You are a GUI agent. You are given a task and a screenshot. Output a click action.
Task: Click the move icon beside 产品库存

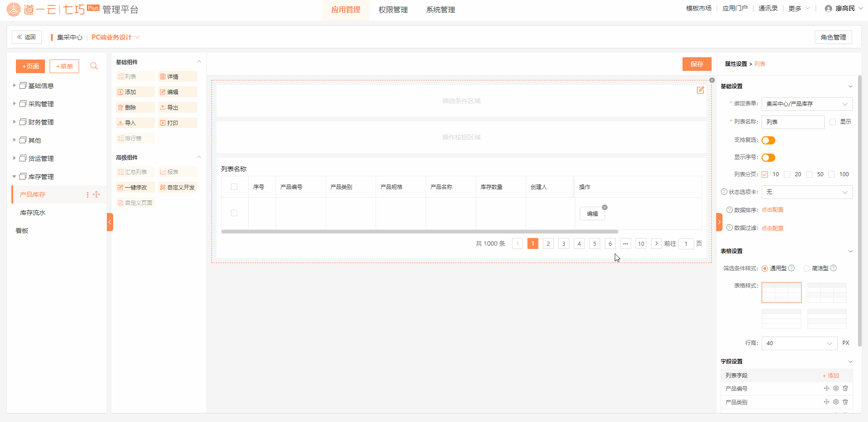pos(96,194)
